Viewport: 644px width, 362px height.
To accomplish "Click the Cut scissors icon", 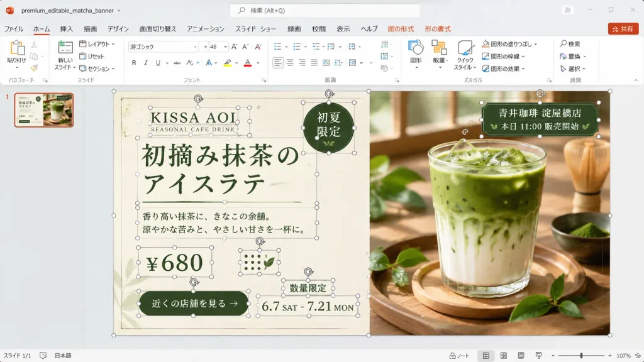I will tap(34, 45).
